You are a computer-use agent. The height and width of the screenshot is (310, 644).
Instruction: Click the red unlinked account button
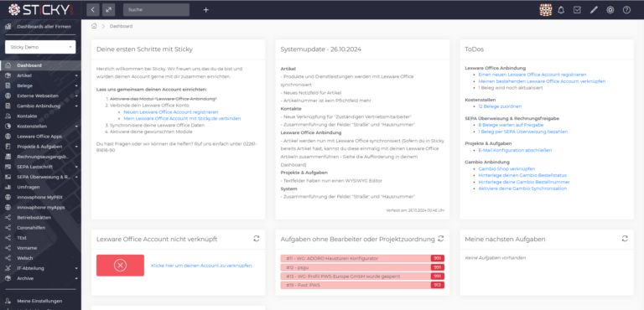pos(120,266)
